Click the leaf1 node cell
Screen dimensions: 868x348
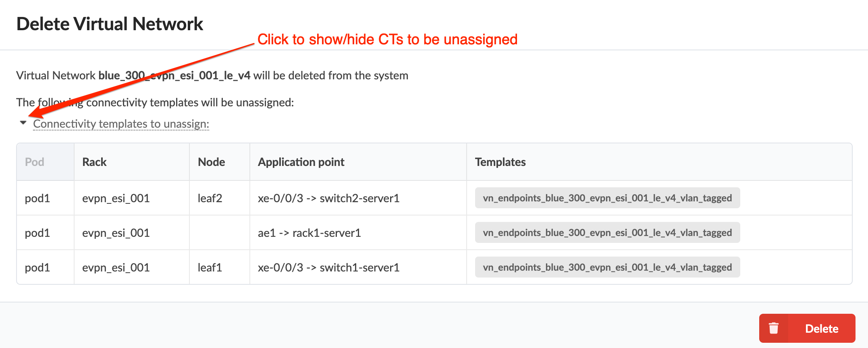210,267
